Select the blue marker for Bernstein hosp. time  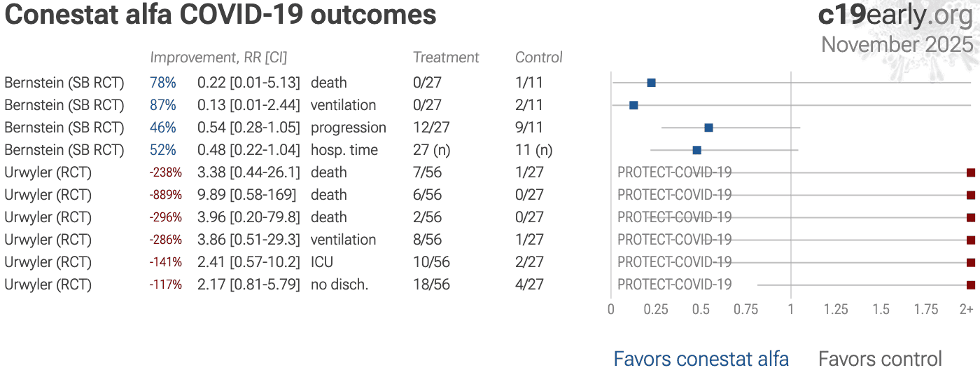click(x=696, y=150)
